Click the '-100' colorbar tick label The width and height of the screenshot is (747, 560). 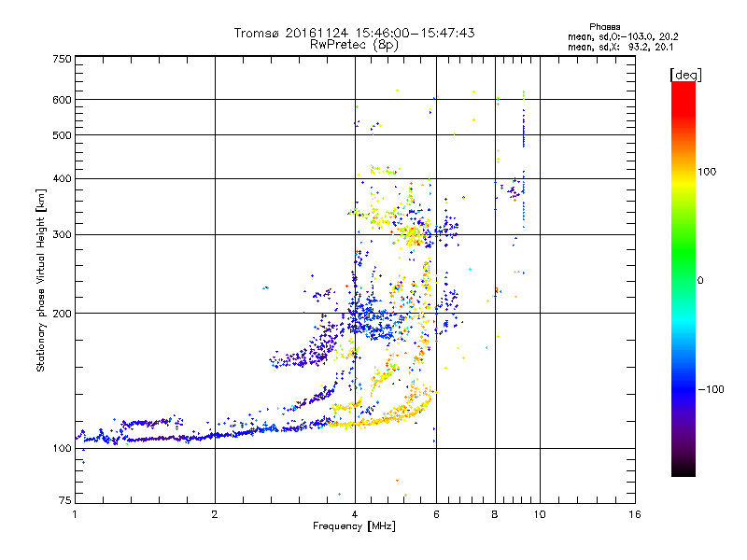(x=711, y=389)
